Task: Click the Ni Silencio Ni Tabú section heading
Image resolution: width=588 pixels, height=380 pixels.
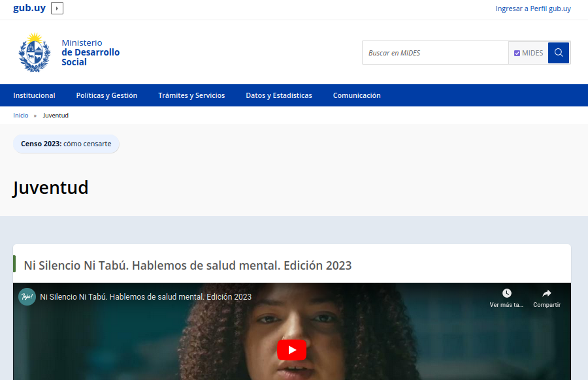Action: click(x=188, y=265)
